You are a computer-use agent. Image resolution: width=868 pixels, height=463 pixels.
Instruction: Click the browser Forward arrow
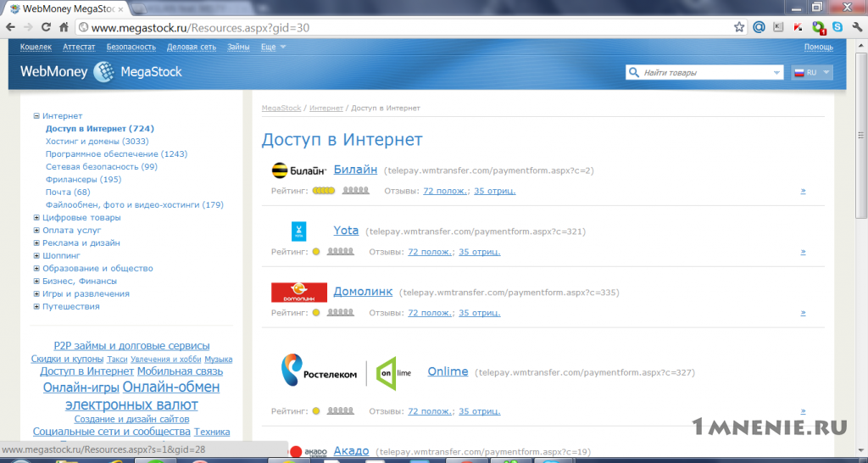(28, 27)
